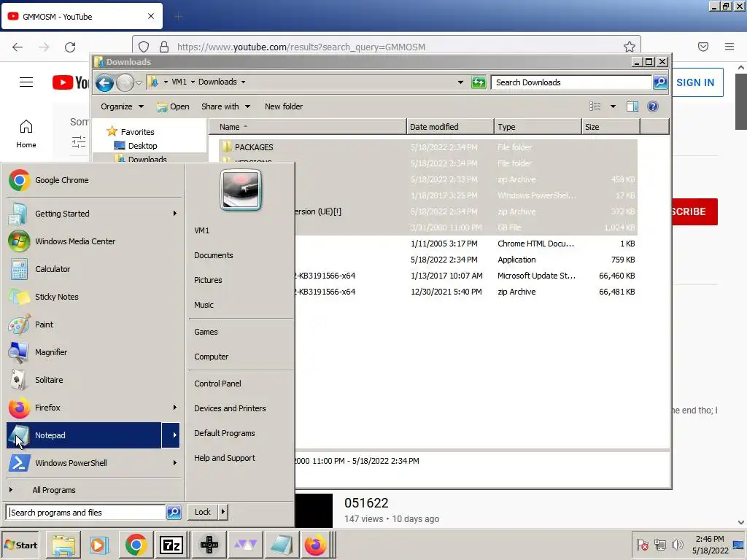
Task: Save page to Pocket icon
Action: [x=703, y=47]
